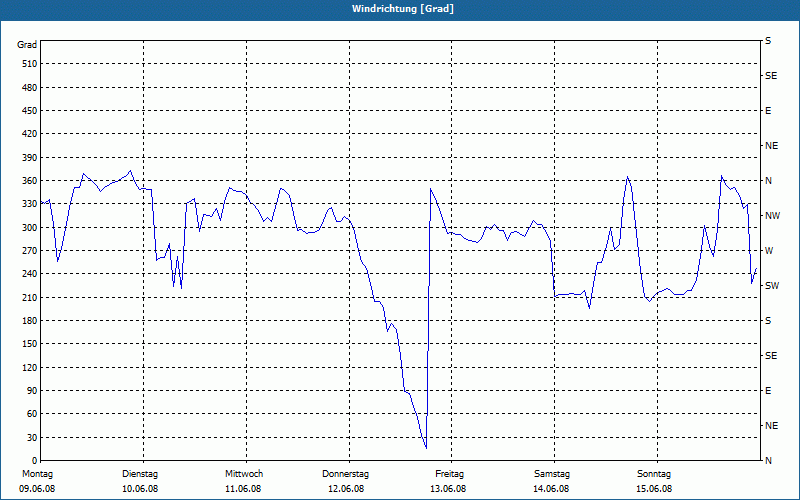
Task: Select compass label S level with 180
Action: pyautogui.click(x=768, y=321)
